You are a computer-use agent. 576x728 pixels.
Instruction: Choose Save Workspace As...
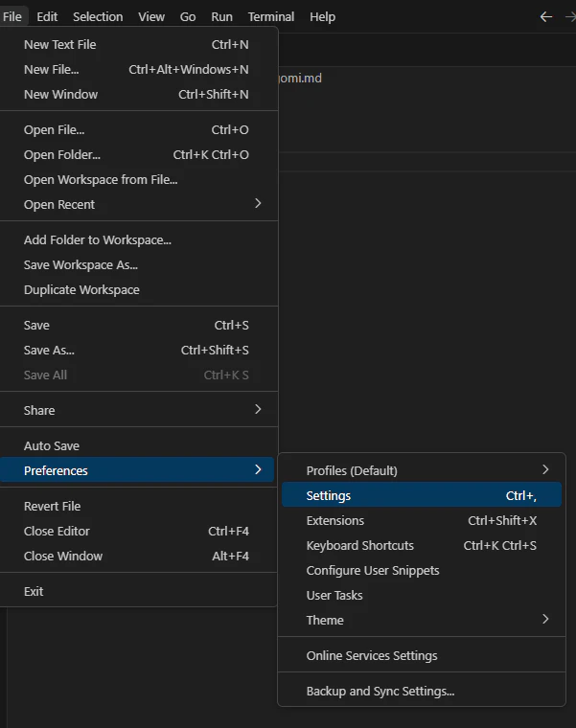pos(139,264)
